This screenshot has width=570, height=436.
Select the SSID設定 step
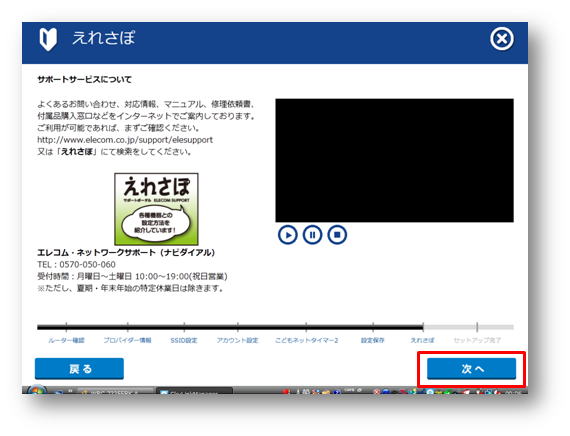point(184,340)
